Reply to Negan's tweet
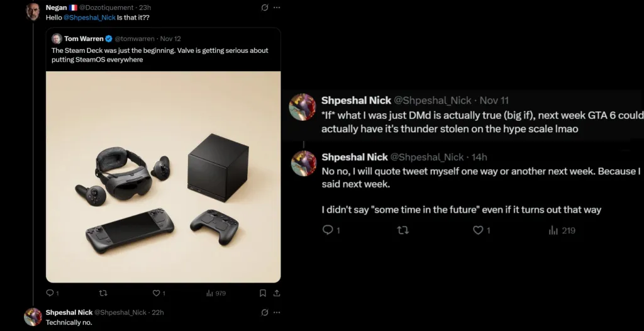The image size is (644, 331). click(x=50, y=293)
